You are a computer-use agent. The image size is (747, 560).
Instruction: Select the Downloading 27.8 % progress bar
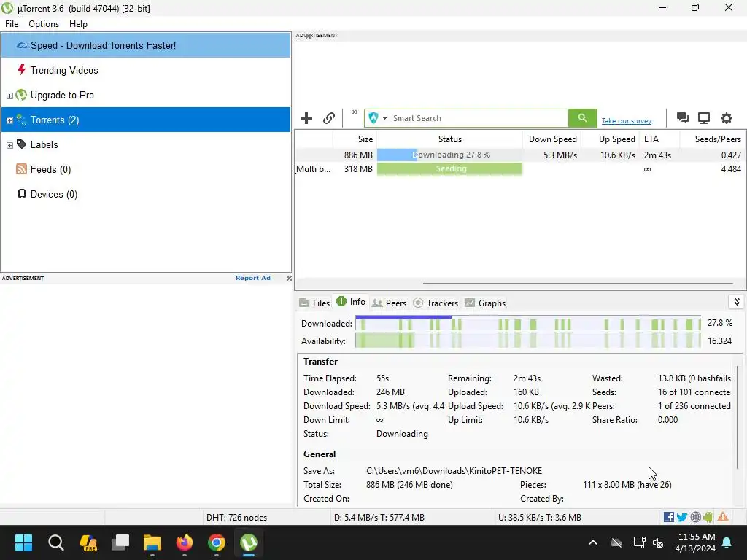pos(449,155)
